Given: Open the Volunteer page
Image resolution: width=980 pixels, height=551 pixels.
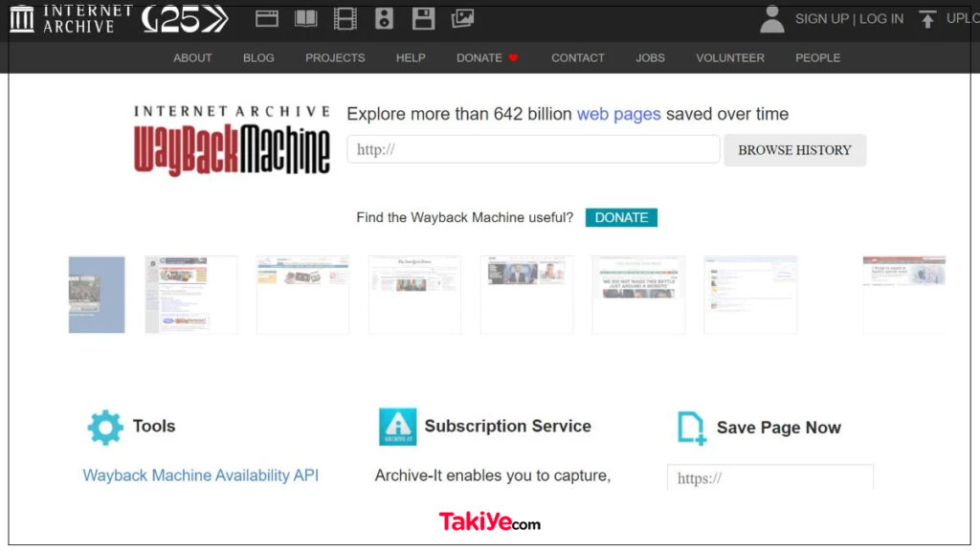Looking at the screenshot, I should 730,58.
